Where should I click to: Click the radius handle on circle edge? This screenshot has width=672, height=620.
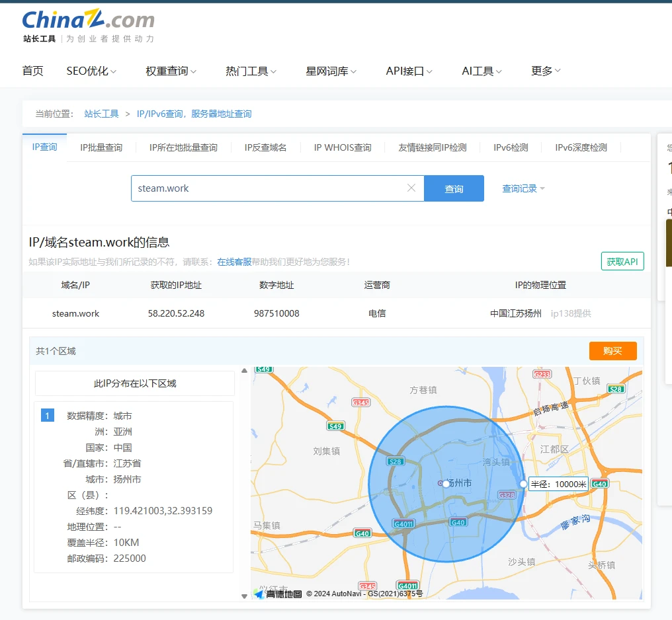point(524,484)
